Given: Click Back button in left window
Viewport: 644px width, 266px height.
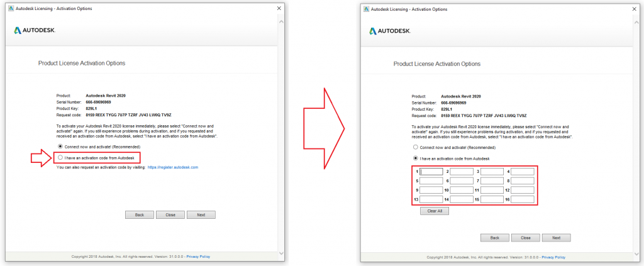Looking at the screenshot, I should click(140, 214).
